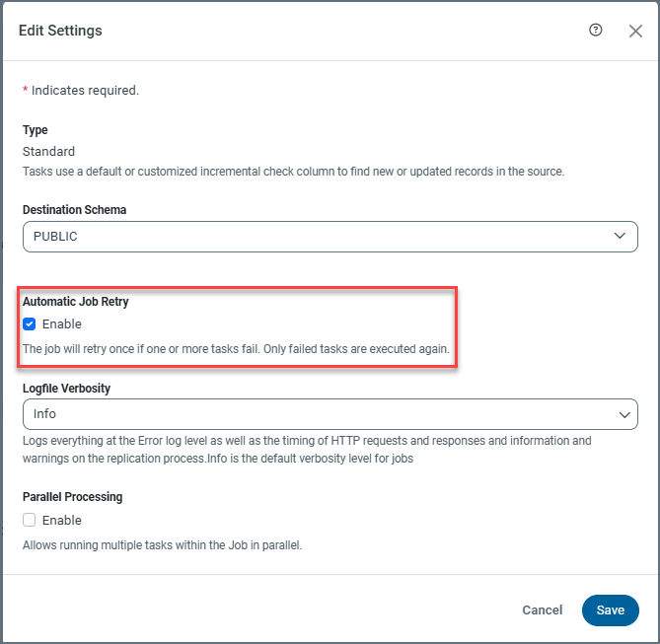
Task: Click the Logfile Verbosity label
Action: tap(66, 389)
